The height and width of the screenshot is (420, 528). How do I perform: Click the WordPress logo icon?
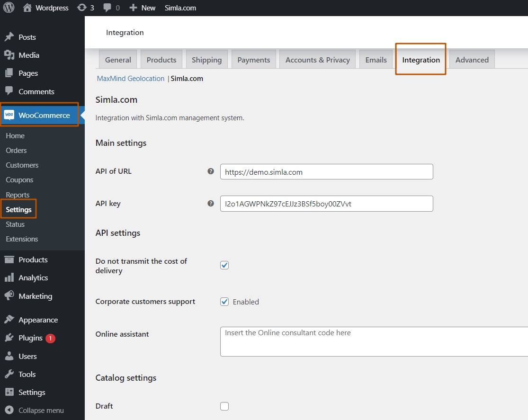tap(9, 8)
